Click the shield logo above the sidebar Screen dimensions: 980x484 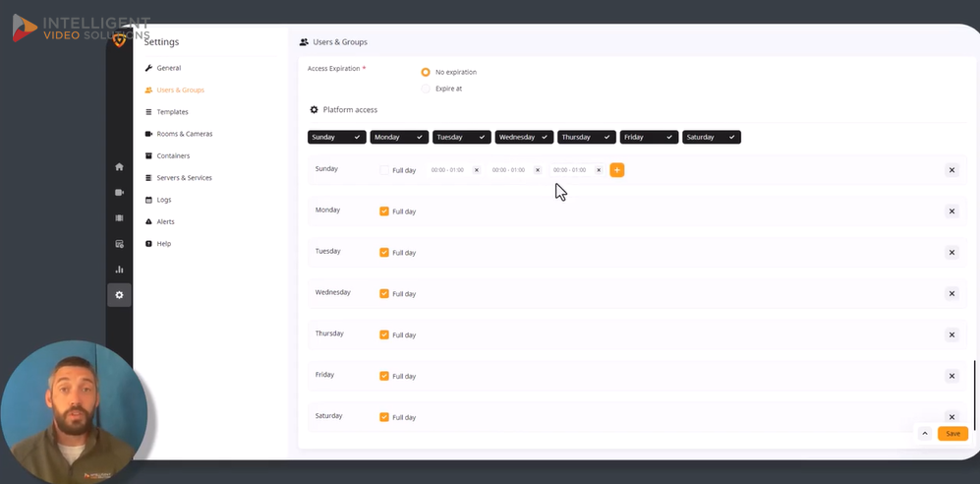pos(119,40)
